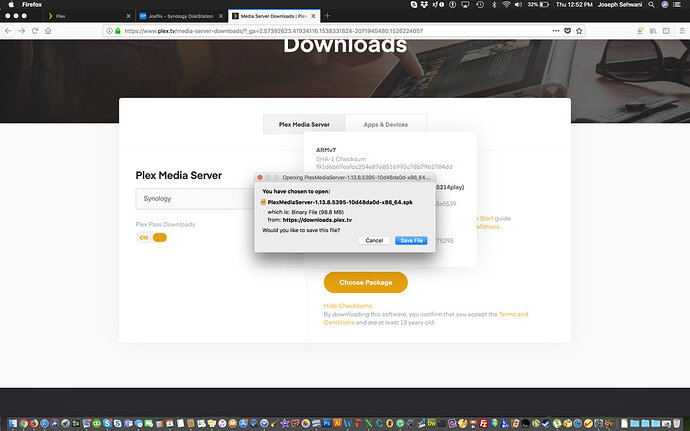The height and width of the screenshot is (431, 690).
Task: Switch to the Plex Media Server tab
Action: (304, 125)
